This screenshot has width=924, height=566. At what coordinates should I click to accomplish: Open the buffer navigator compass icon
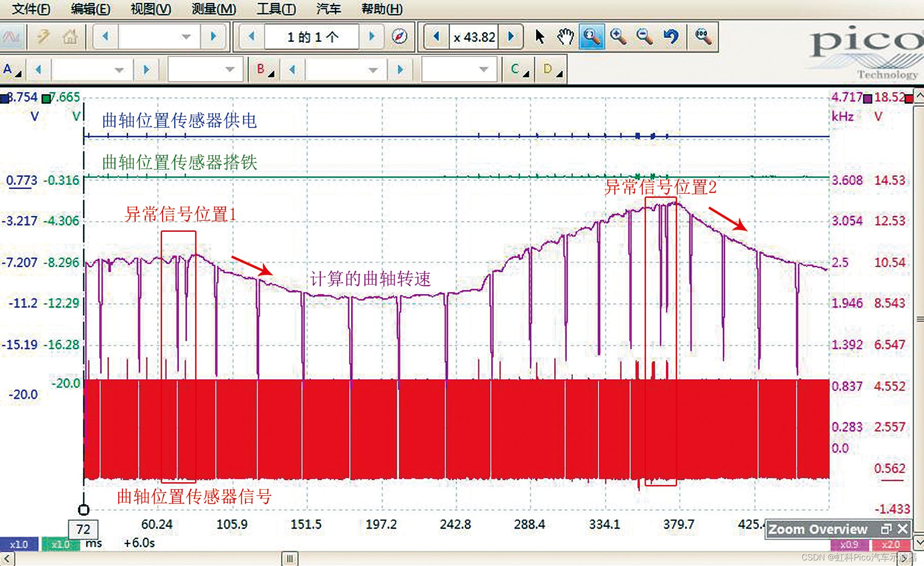coord(399,36)
